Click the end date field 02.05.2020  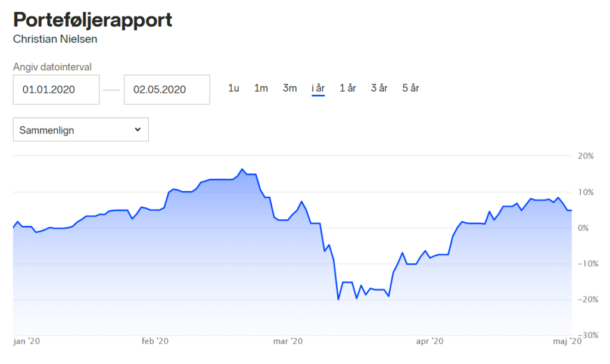tap(167, 89)
